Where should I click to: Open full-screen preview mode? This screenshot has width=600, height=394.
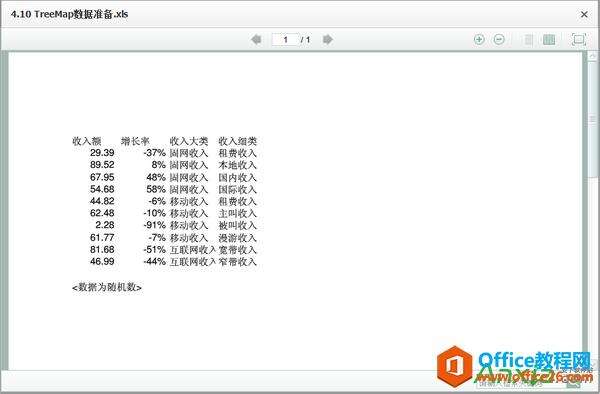[579, 40]
